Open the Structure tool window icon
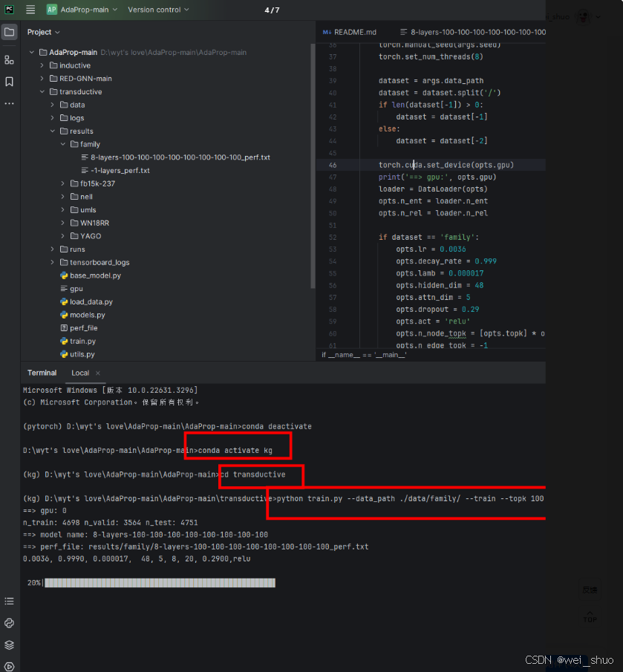Screen dimensions: 623x672 coord(10,59)
